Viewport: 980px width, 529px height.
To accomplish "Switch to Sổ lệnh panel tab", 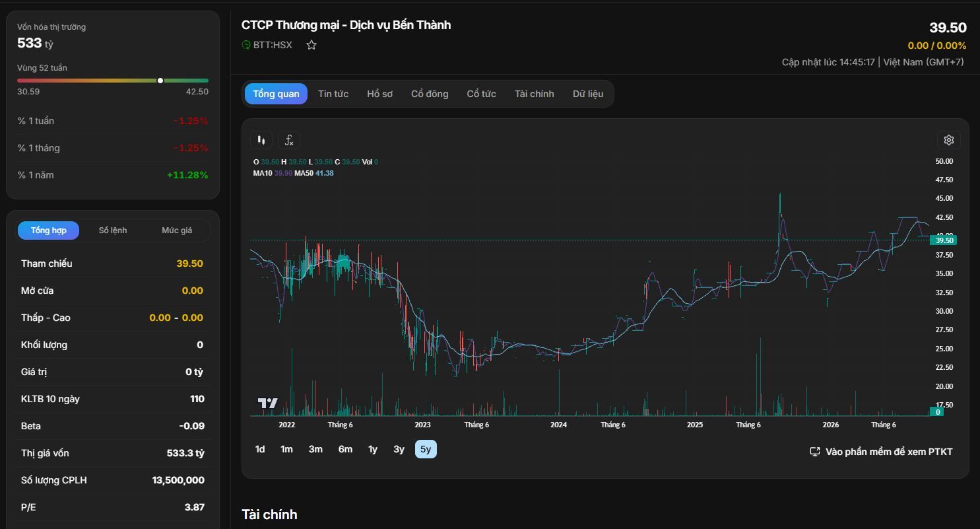I will coord(113,230).
